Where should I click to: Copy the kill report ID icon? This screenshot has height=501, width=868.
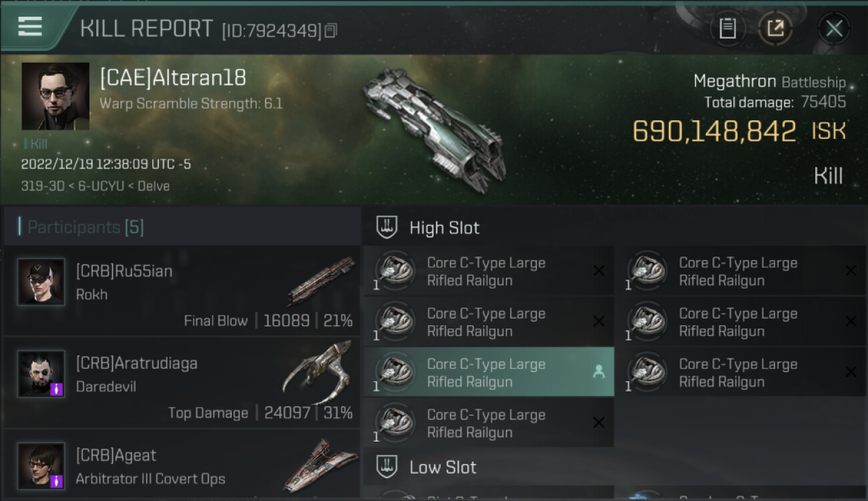(331, 30)
